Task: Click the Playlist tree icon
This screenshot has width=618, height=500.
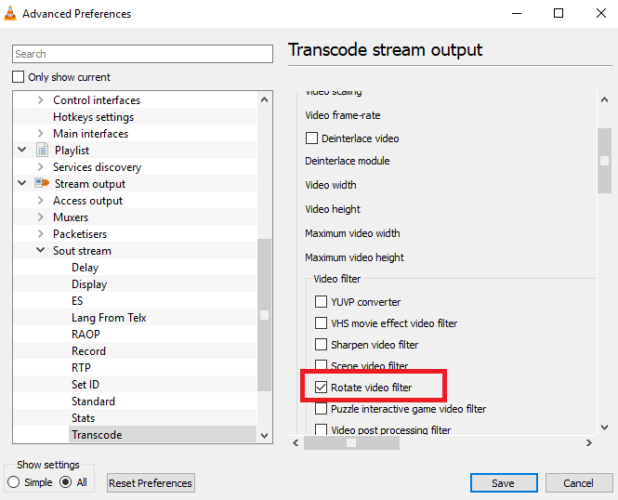Action: (42, 150)
